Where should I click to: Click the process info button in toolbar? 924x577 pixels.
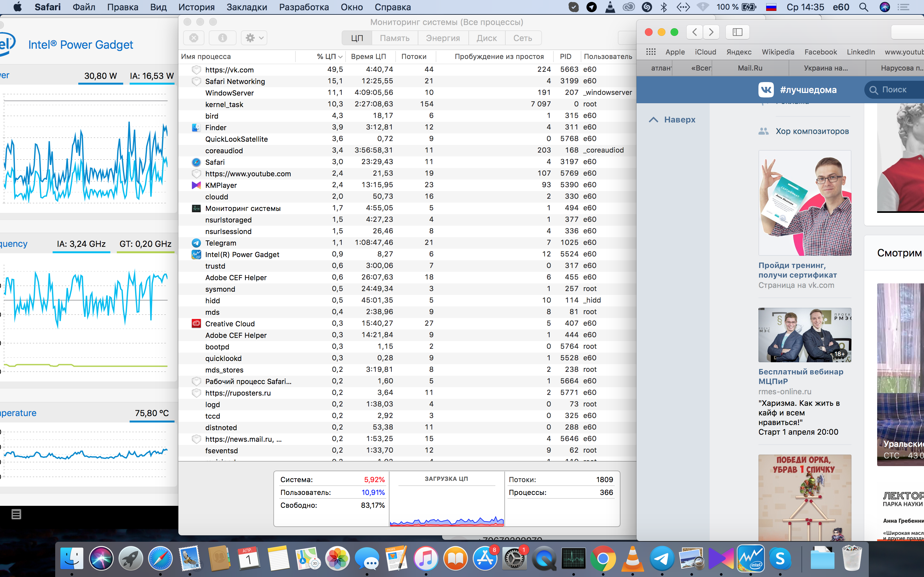(222, 38)
